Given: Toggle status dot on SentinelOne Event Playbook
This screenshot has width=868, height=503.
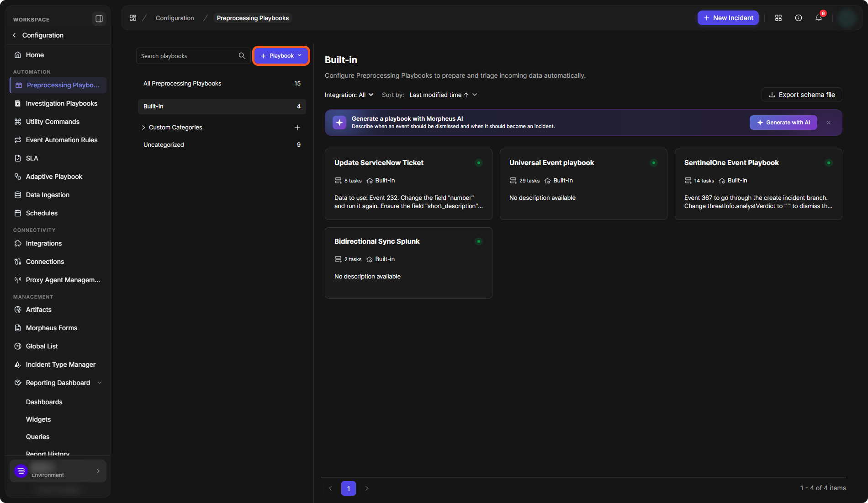Looking at the screenshot, I should (829, 163).
